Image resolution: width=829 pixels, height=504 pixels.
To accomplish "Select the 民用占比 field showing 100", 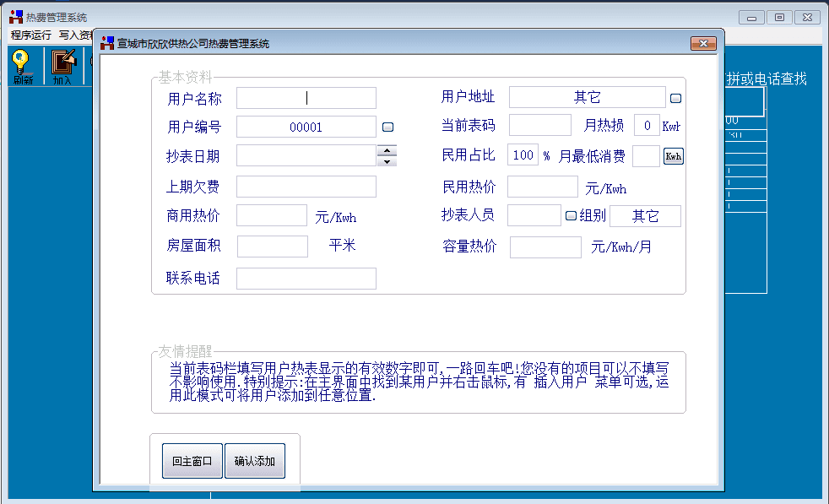I will pyautogui.click(x=523, y=155).
